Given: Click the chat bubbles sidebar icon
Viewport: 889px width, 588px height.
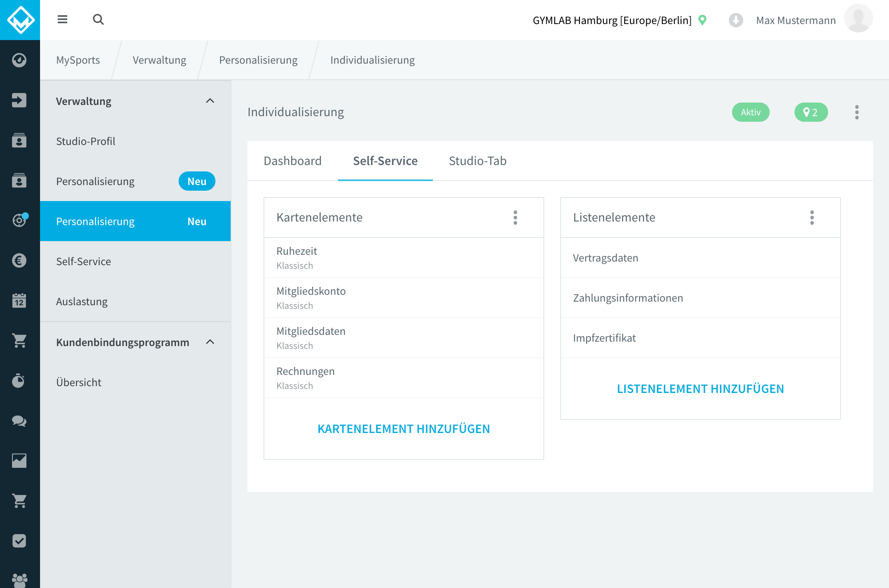Looking at the screenshot, I should 19,421.
